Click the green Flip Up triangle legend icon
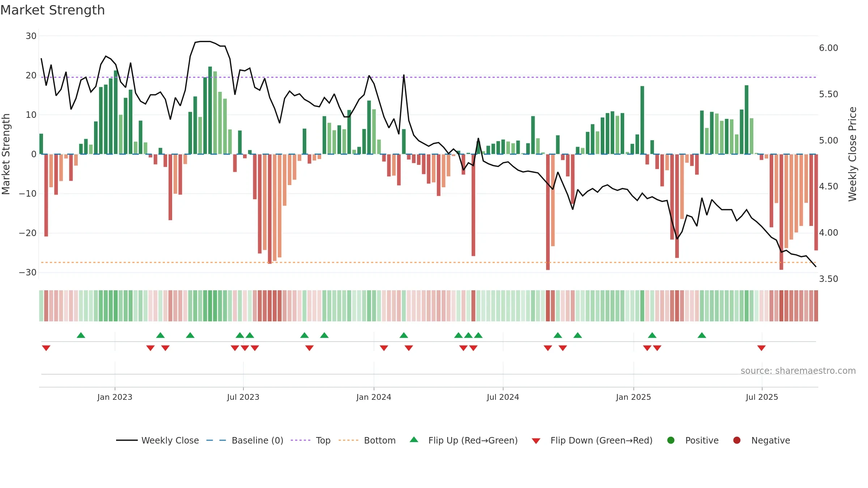Screen dimensions: 868x488 pyautogui.click(x=414, y=440)
